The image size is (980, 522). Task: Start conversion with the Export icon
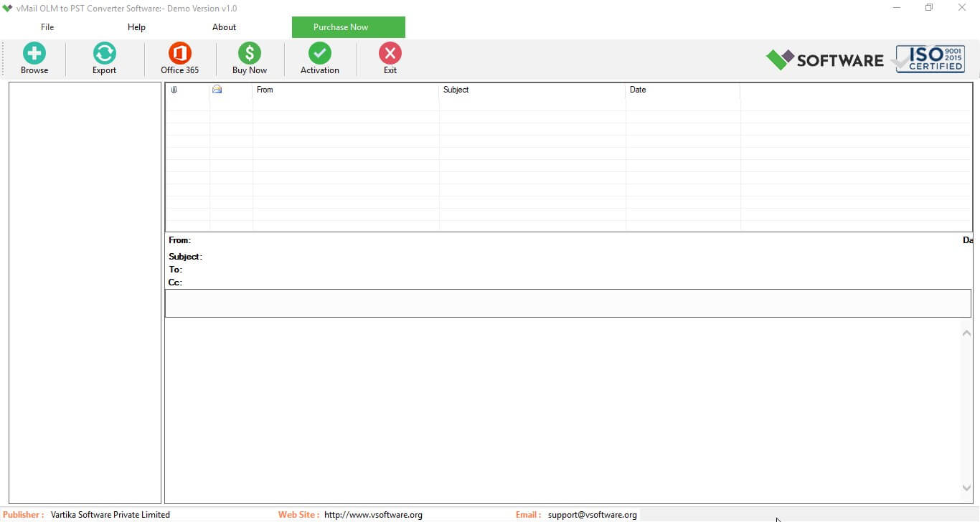pyautogui.click(x=104, y=58)
